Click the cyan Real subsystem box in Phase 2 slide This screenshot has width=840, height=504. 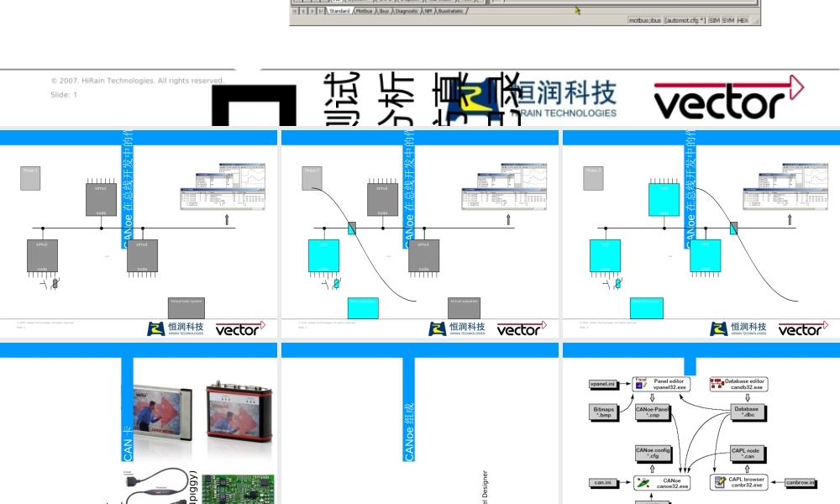tap(363, 308)
